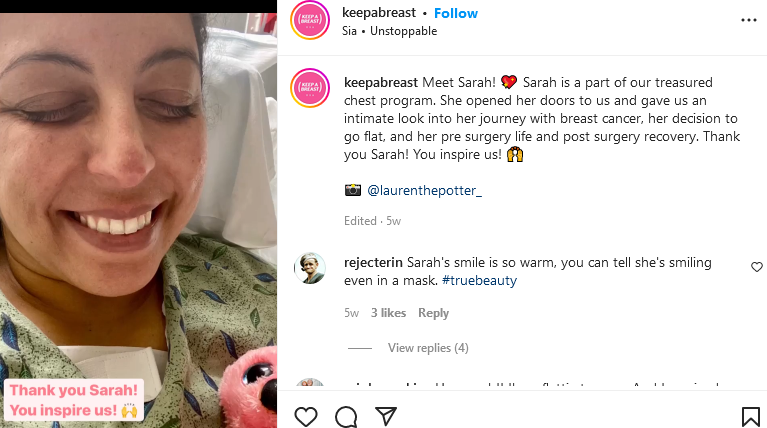
Task: Follow the keepabreast account
Action: tap(456, 13)
